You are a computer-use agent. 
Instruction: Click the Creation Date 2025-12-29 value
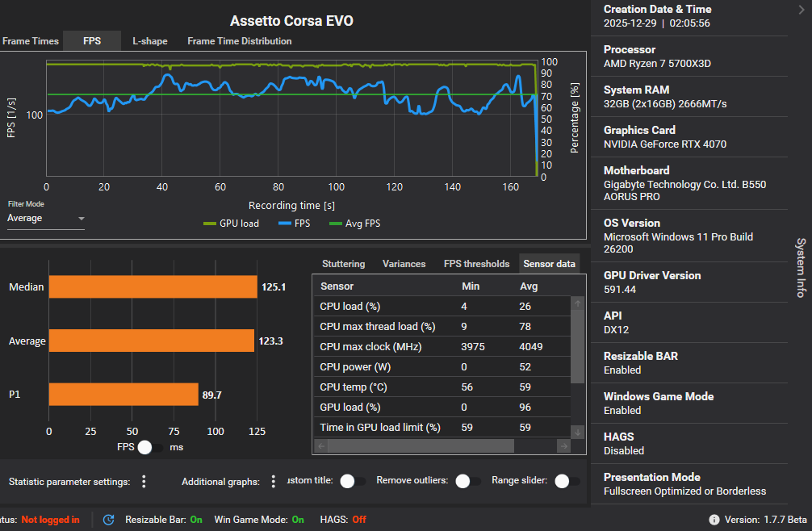pos(657,23)
